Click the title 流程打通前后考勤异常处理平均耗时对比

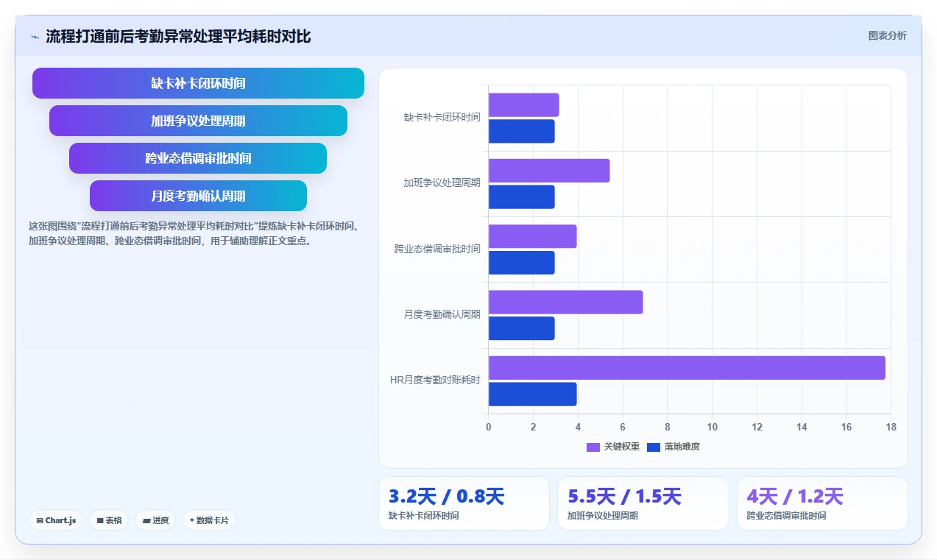click(x=178, y=36)
